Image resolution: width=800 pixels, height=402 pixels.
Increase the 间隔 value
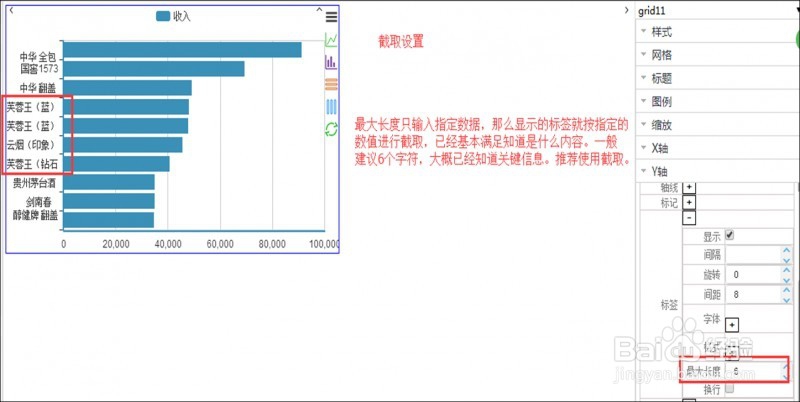[786, 250]
